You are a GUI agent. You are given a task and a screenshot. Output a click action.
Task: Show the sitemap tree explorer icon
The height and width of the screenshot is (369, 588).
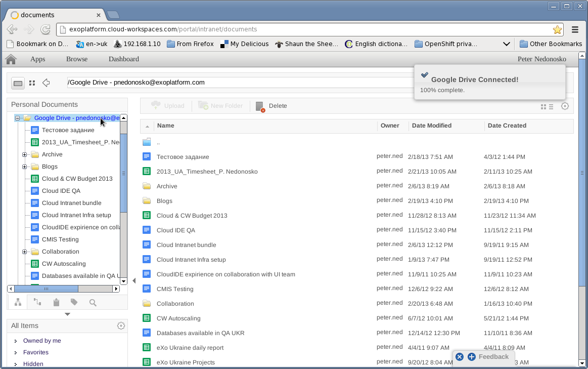point(18,302)
